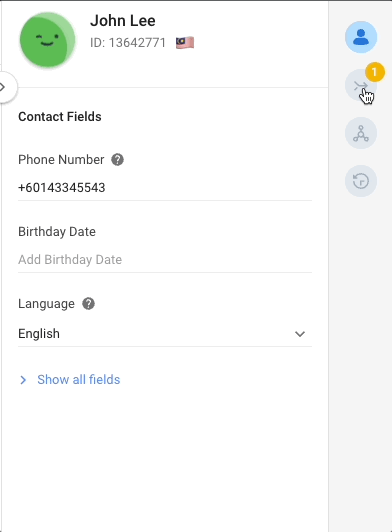Click the Add Birthday Date field
392x532 pixels.
pyautogui.click(x=165, y=260)
